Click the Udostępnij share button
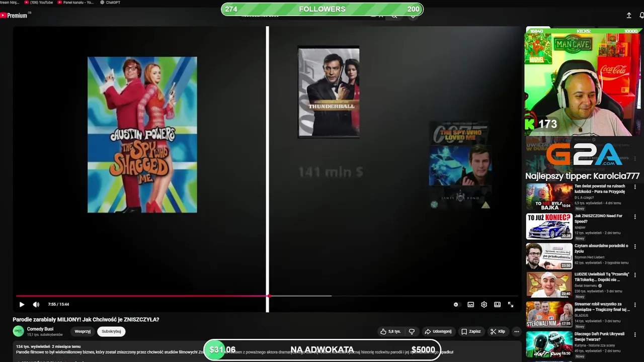 438,331
